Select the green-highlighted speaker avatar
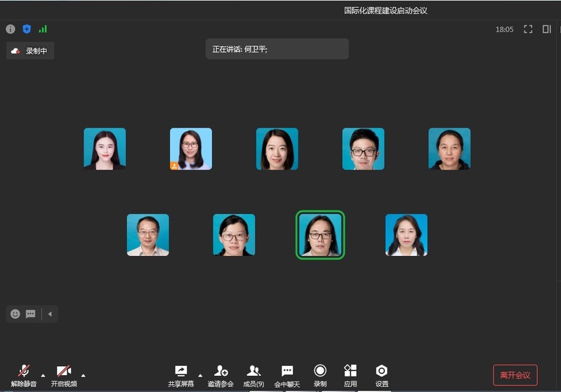 point(320,235)
